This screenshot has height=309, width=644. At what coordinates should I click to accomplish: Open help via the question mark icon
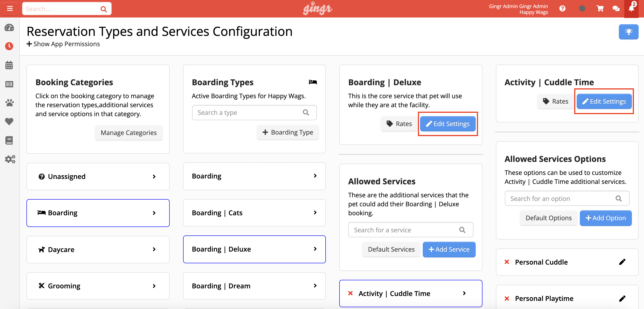pos(563,8)
